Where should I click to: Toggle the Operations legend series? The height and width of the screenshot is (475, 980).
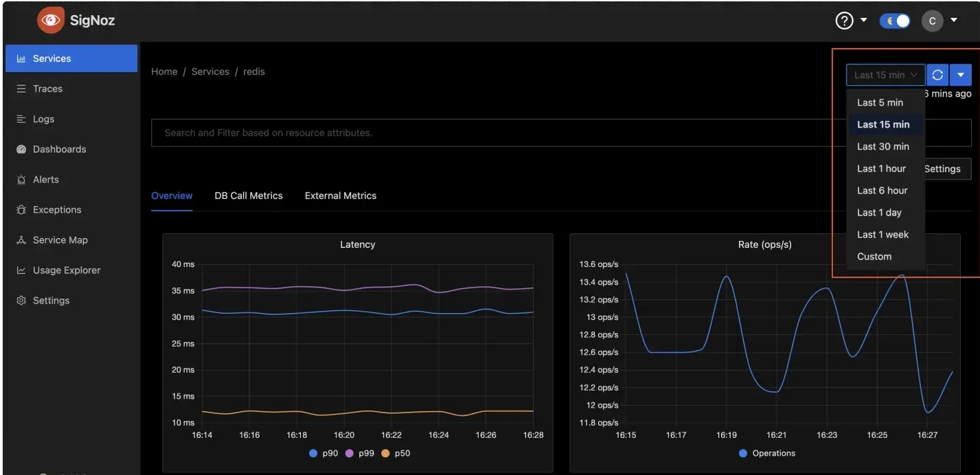(767, 453)
